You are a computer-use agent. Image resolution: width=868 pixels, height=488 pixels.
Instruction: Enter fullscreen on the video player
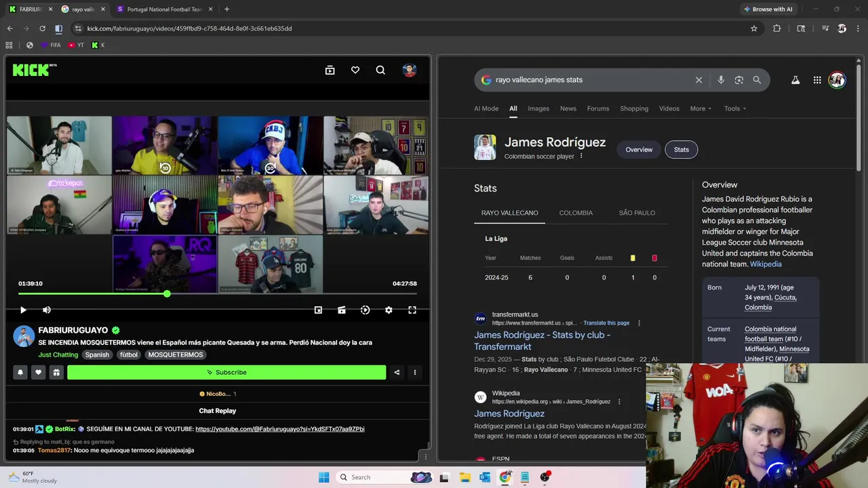(412, 310)
